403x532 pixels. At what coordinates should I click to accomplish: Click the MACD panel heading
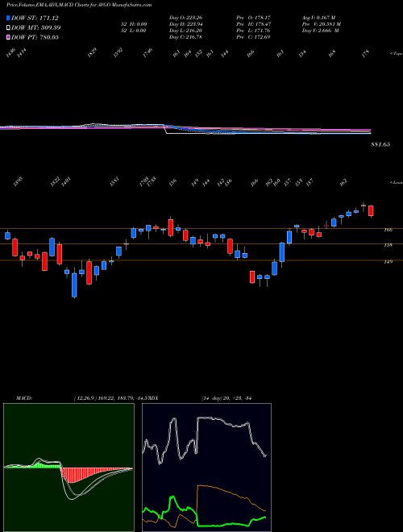[24, 398]
